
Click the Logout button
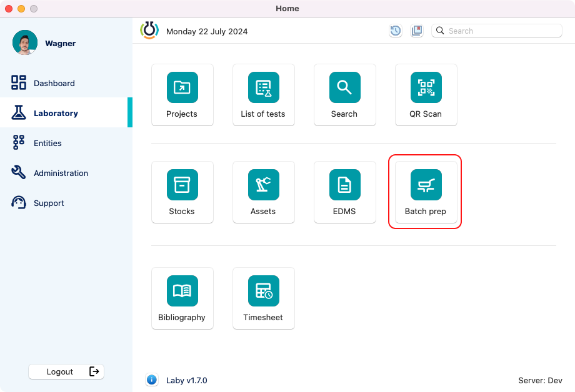pos(66,371)
